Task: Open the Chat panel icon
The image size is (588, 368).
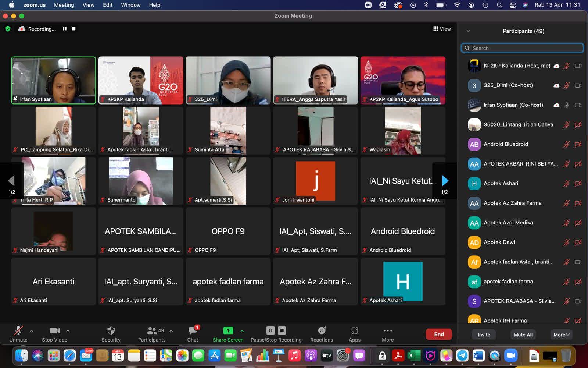Action: [x=192, y=330]
